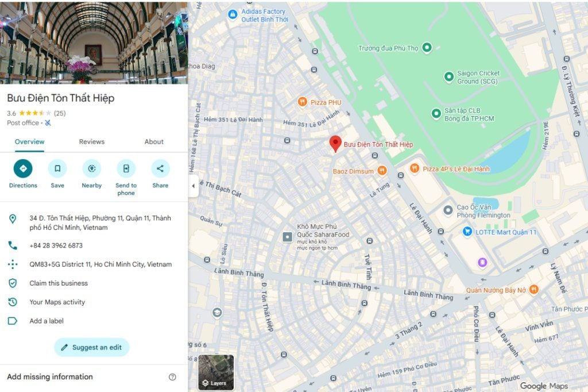Select the Pizza 4P's Lê Đại Hành marker
Image resolution: width=588 pixels, height=392 pixels.
415,168
